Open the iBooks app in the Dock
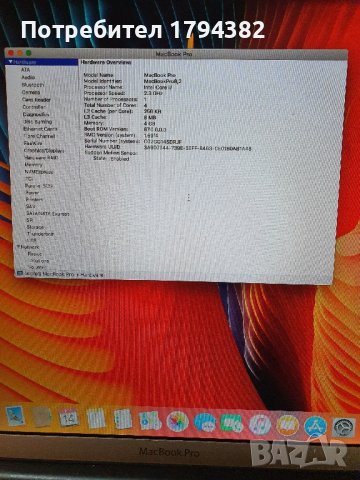 click(287, 425)
